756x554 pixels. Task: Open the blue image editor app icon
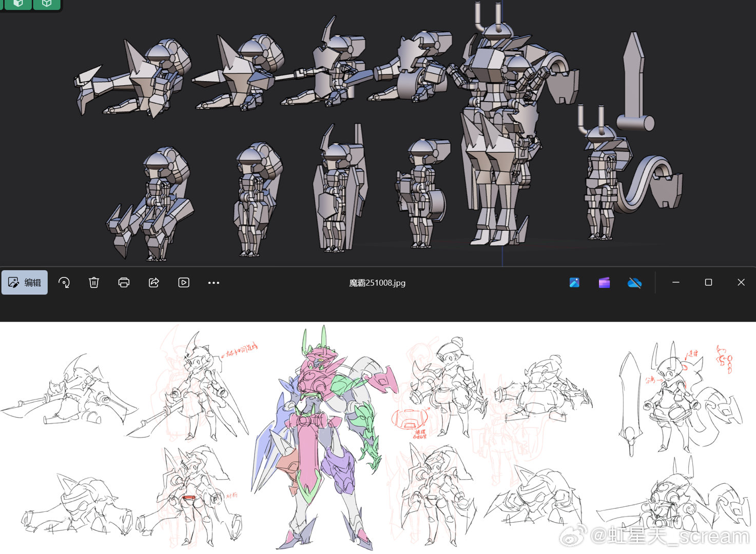pyautogui.click(x=574, y=283)
